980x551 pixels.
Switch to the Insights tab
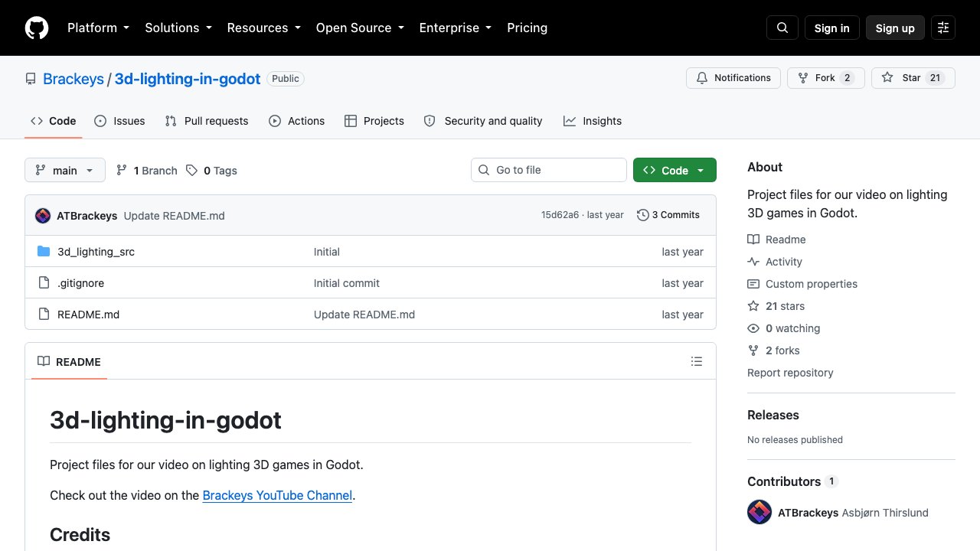(x=593, y=121)
